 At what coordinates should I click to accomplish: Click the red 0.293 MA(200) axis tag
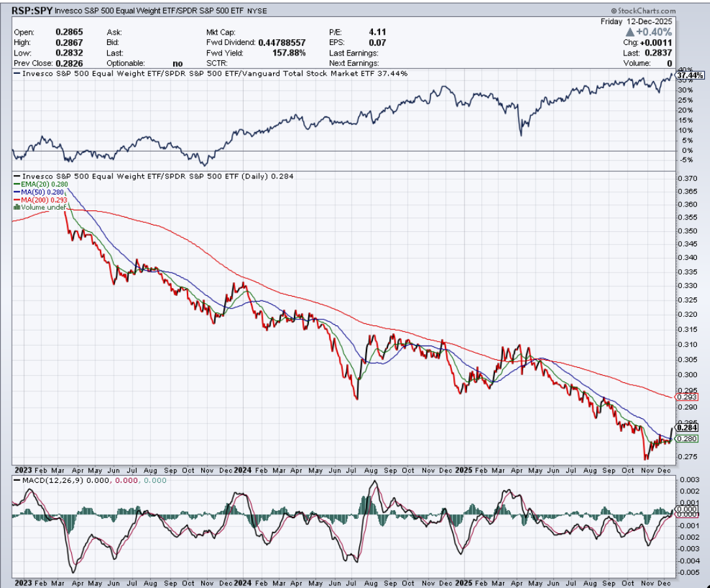[688, 397]
